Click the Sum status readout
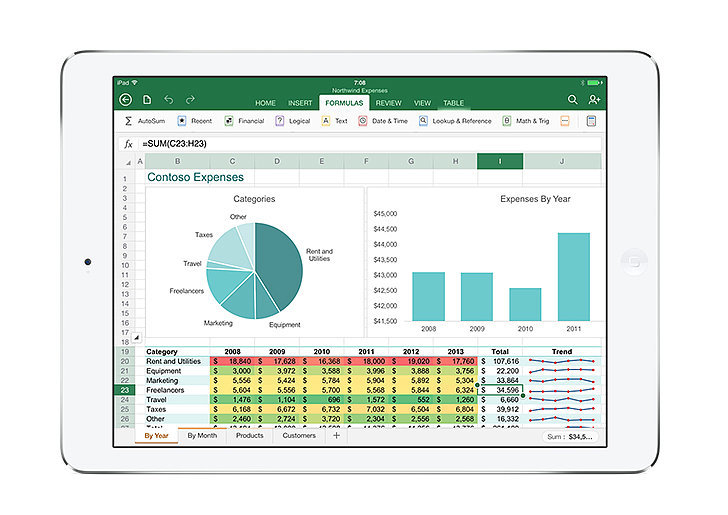This screenshot has width=728, height=515. click(570, 437)
